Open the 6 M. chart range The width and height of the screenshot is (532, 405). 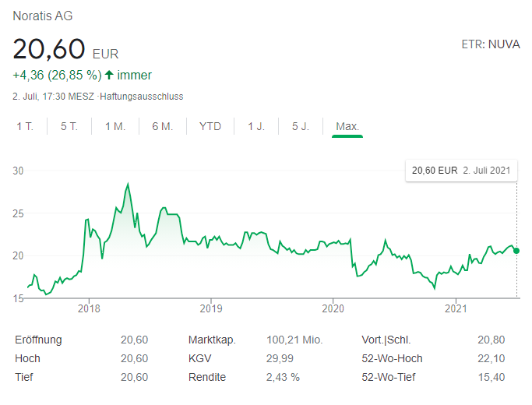(162, 126)
